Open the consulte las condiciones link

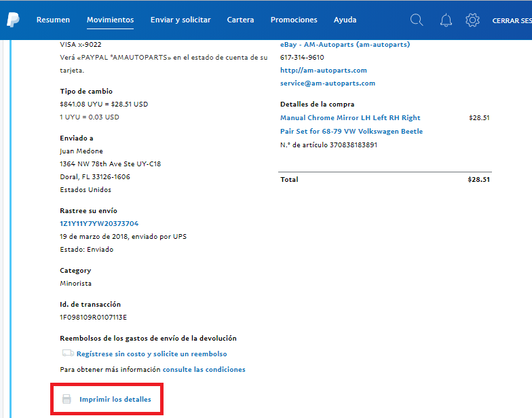pos(204,369)
